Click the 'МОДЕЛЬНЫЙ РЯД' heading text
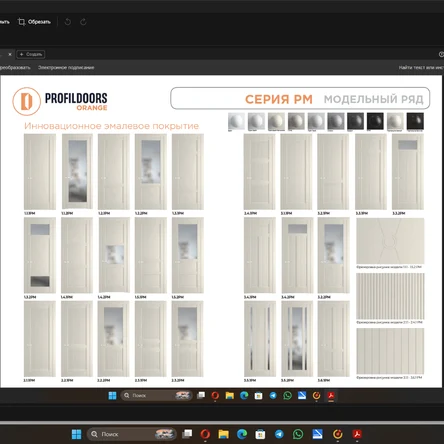This screenshot has width=444, height=444. tap(373, 99)
